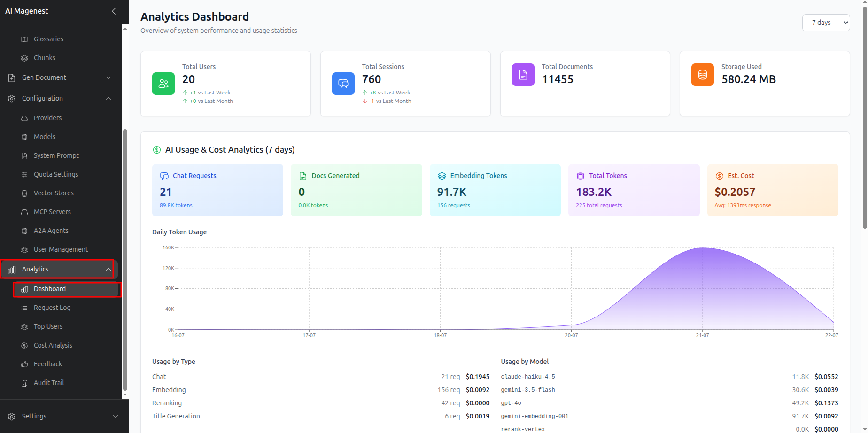Click the sidebar vertical scrollbar
The height and width of the screenshot is (433, 868).
click(125, 260)
